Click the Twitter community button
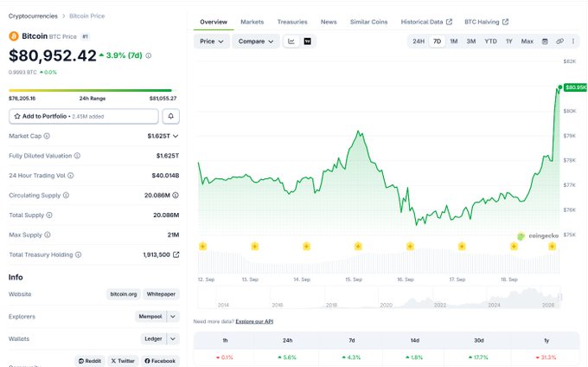The image size is (588, 367). [123, 361]
